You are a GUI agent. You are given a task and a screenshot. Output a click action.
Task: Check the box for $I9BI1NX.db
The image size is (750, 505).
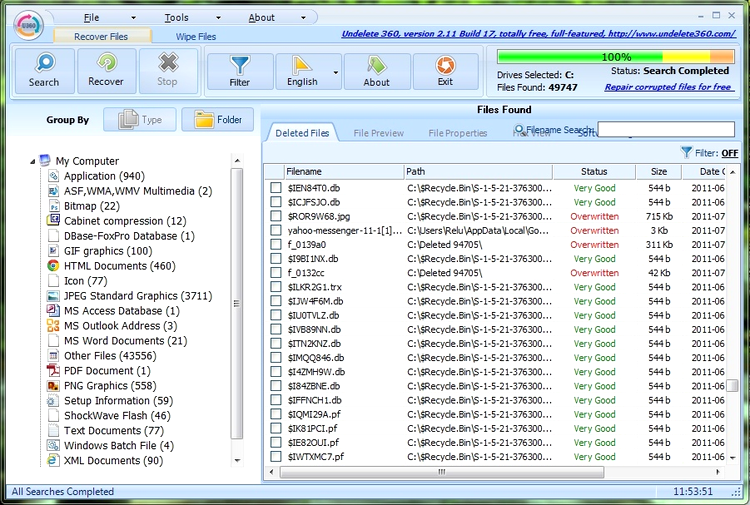point(276,258)
